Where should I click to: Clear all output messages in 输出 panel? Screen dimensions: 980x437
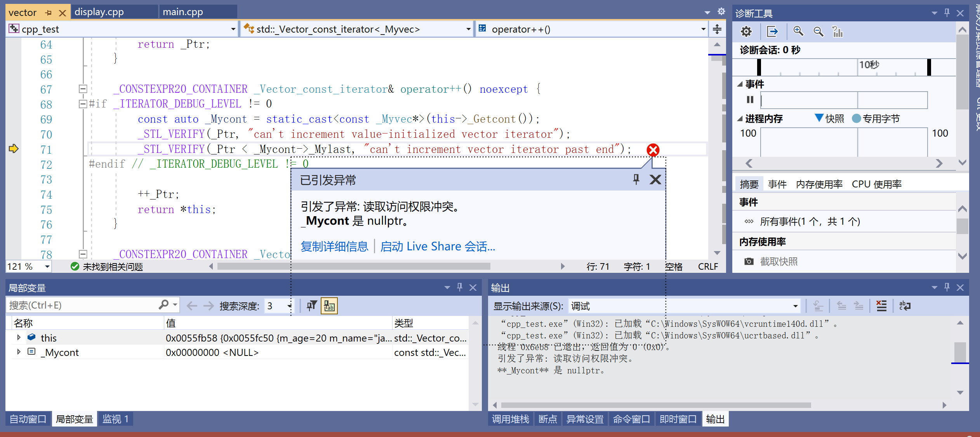click(881, 305)
